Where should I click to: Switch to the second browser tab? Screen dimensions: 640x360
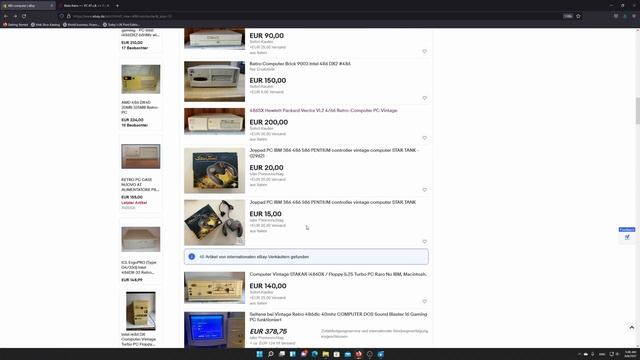coord(84,6)
